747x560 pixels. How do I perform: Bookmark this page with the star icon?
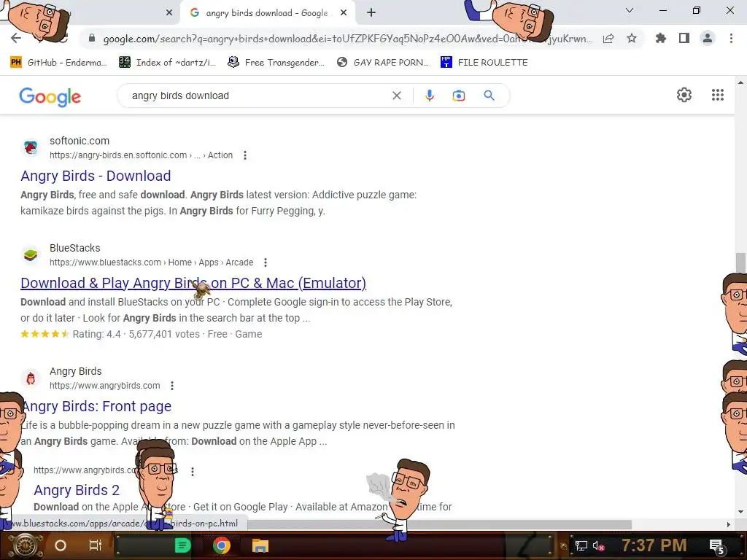[x=632, y=39]
